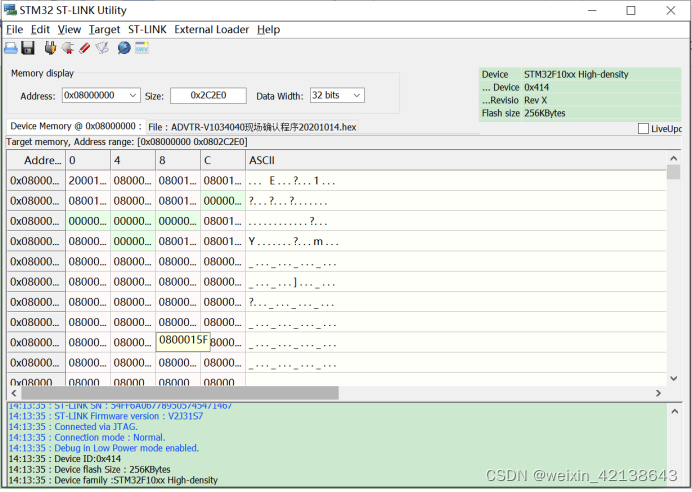Click the SWV viewer toolbar icon
Viewport: 692px width, 492px height.
[x=142, y=48]
